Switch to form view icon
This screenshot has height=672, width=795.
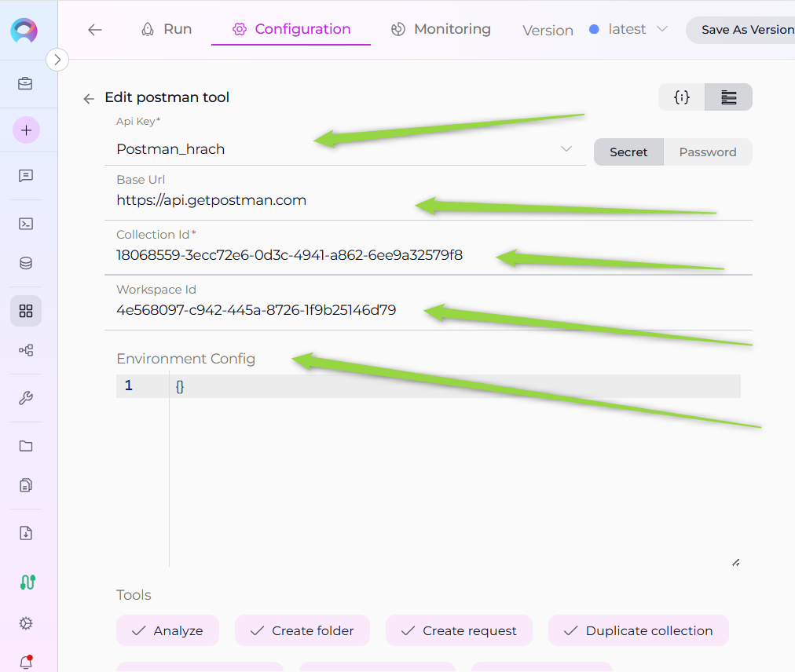(728, 97)
